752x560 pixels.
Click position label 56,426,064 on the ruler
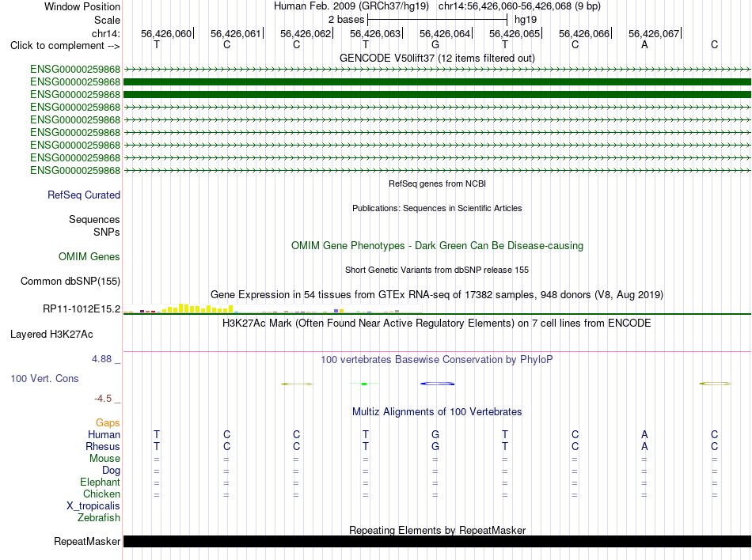[x=445, y=33]
